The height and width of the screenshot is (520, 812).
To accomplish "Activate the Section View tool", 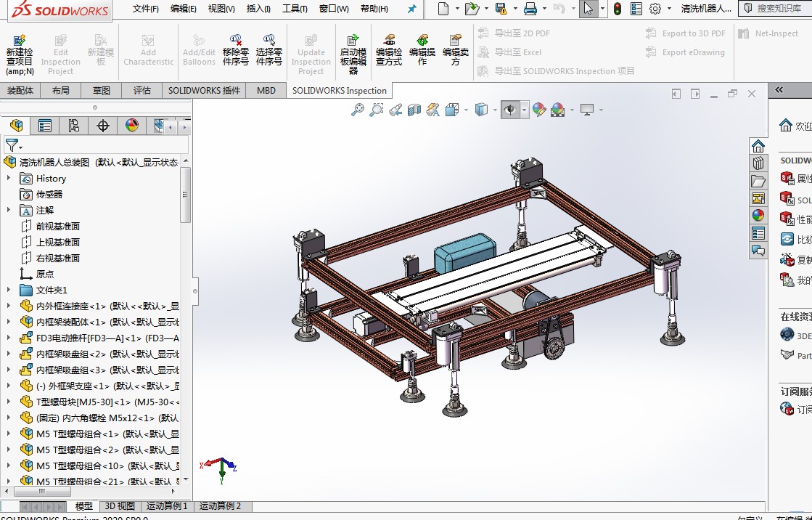I will [x=414, y=110].
